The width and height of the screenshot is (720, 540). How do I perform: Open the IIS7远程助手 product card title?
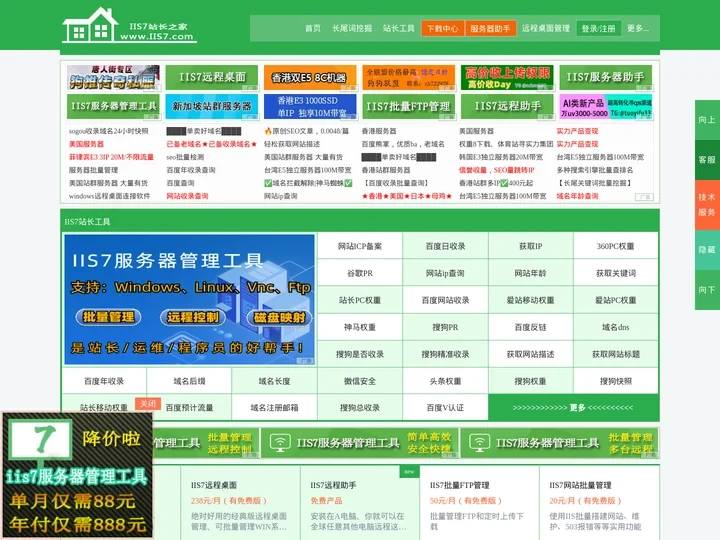tap(333, 485)
